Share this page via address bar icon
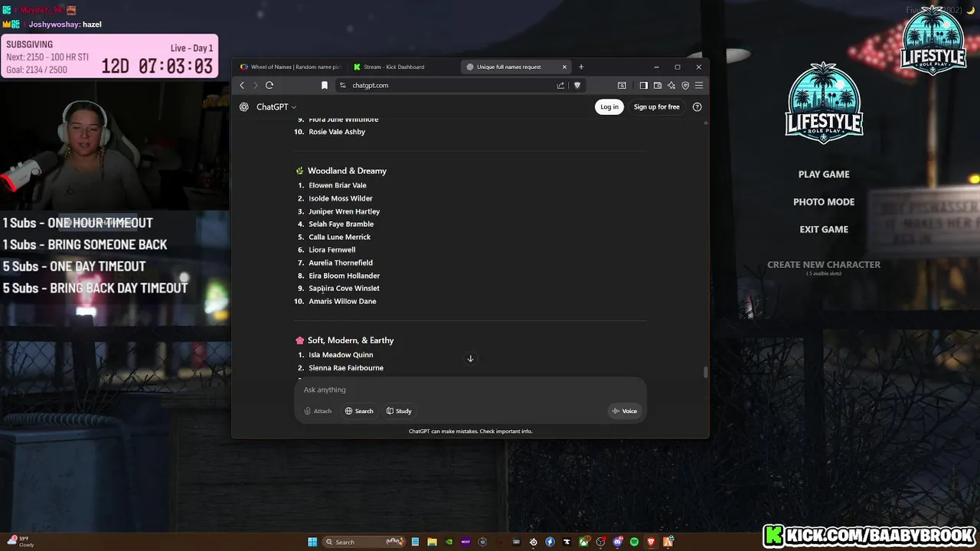Viewport: 980px width, 551px height. (x=560, y=85)
